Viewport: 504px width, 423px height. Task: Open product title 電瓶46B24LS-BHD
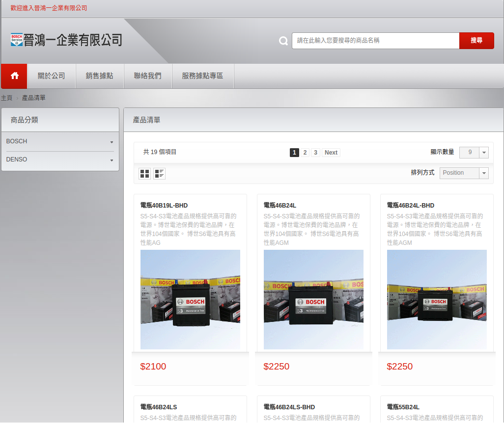point(289,407)
